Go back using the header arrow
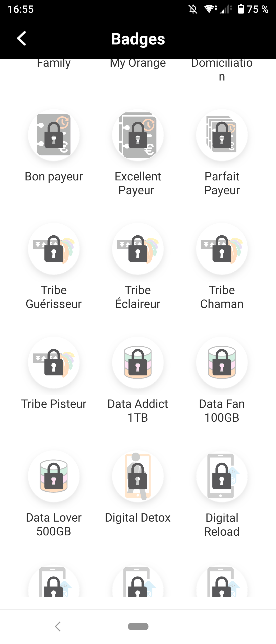Viewport: 276px width, 644px height. click(x=21, y=39)
